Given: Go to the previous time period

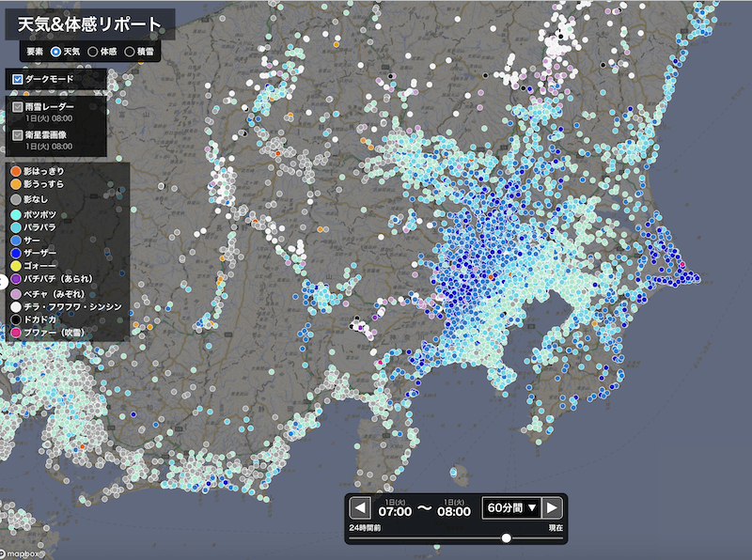Looking at the screenshot, I should [x=361, y=508].
